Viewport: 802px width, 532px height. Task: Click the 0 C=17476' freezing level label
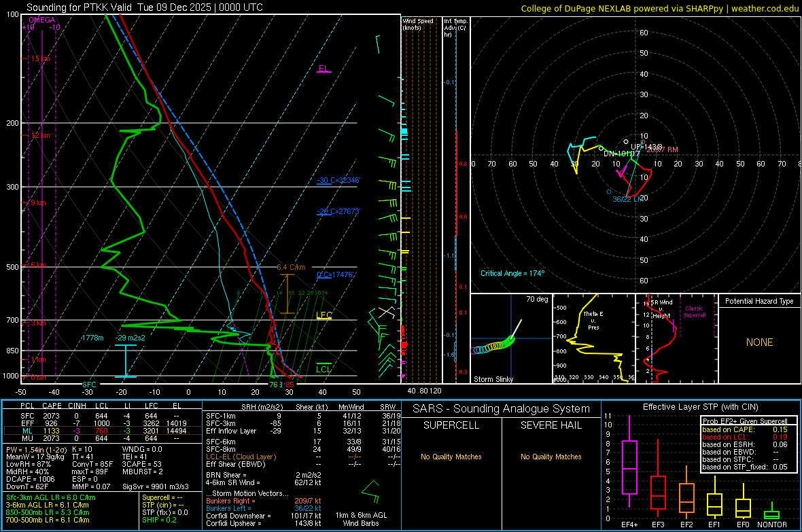(336, 274)
